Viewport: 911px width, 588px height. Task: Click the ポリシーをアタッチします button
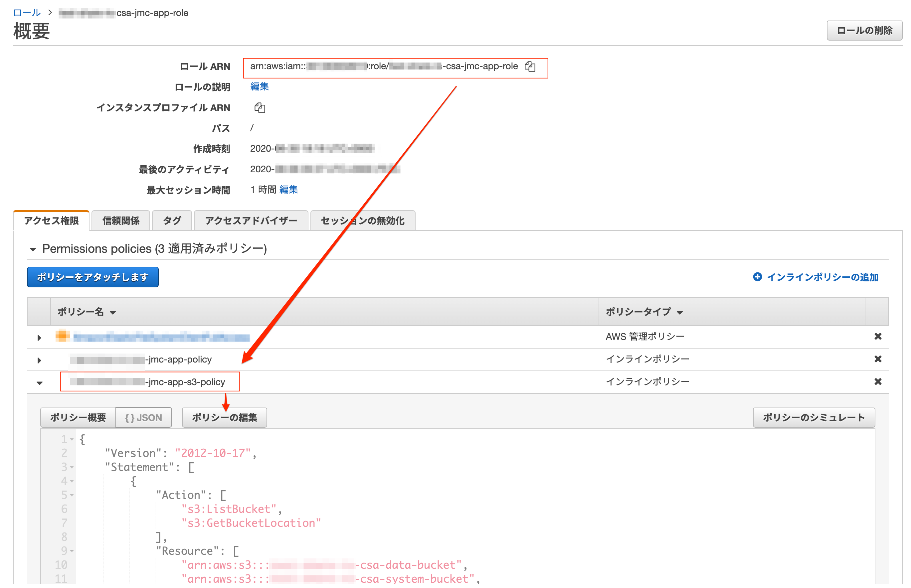92,277
